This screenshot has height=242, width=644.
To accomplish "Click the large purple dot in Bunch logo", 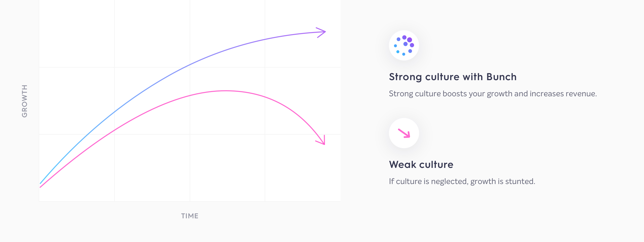I will click(410, 40).
